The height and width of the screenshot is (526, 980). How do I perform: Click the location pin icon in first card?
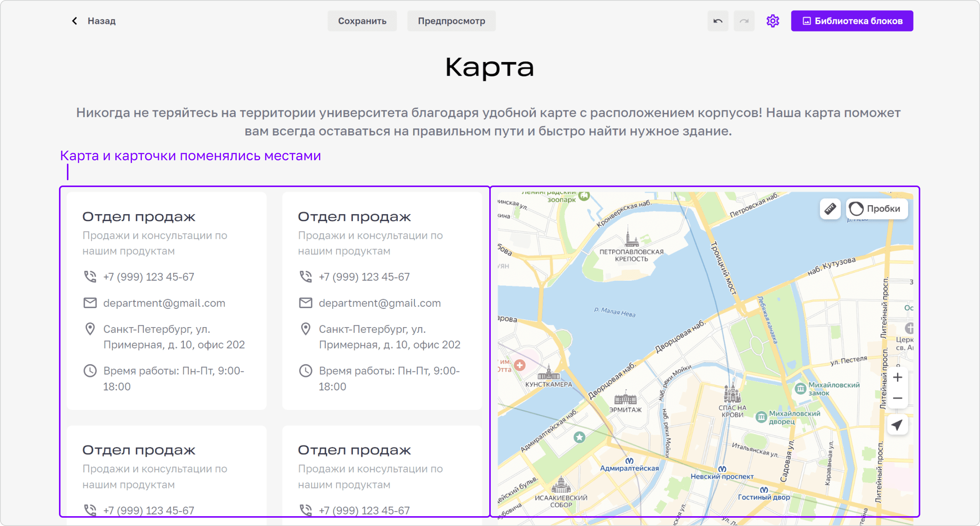pos(90,329)
